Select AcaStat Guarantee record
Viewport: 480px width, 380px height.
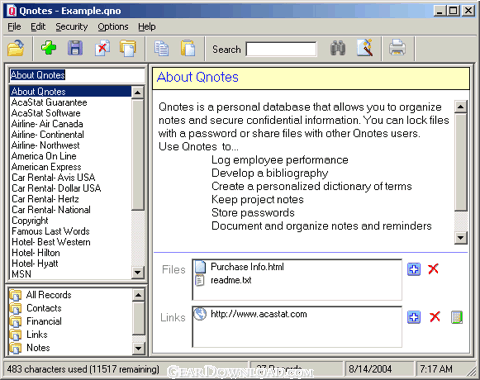tap(71, 102)
